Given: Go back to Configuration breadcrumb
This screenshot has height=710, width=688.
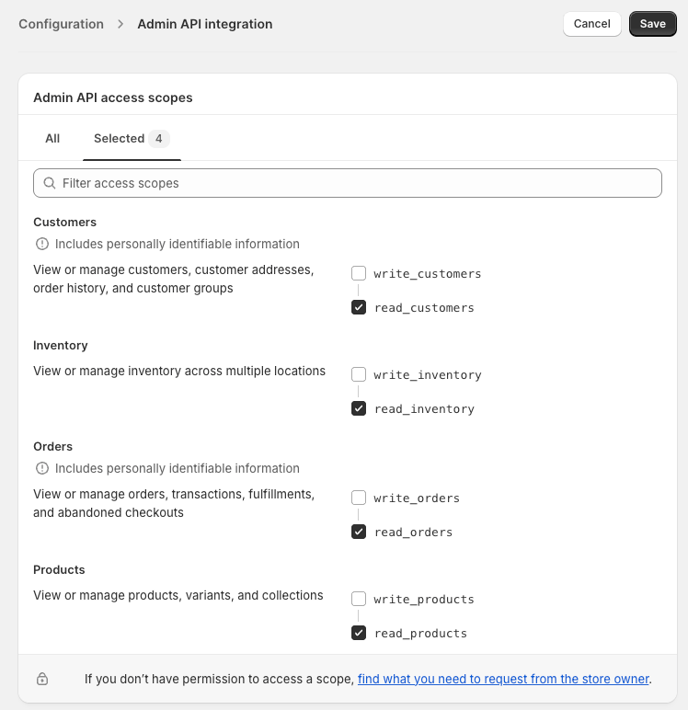Looking at the screenshot, I should coord(61,24).
